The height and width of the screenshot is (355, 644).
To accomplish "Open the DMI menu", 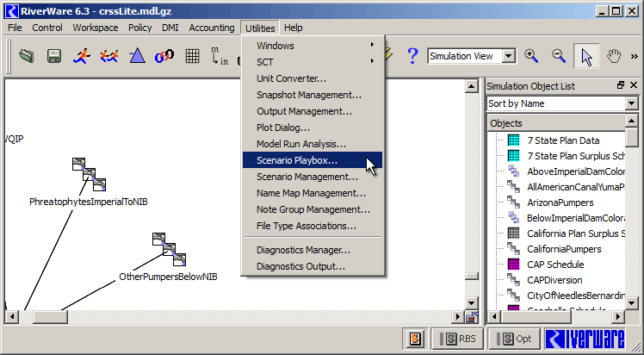I will tap(170, 28).
